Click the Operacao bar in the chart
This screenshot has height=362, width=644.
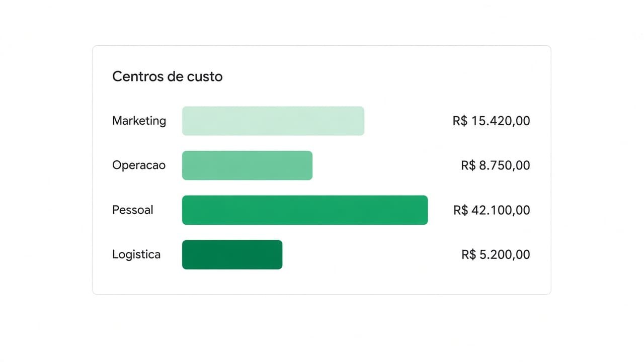[x=247, y=165]
